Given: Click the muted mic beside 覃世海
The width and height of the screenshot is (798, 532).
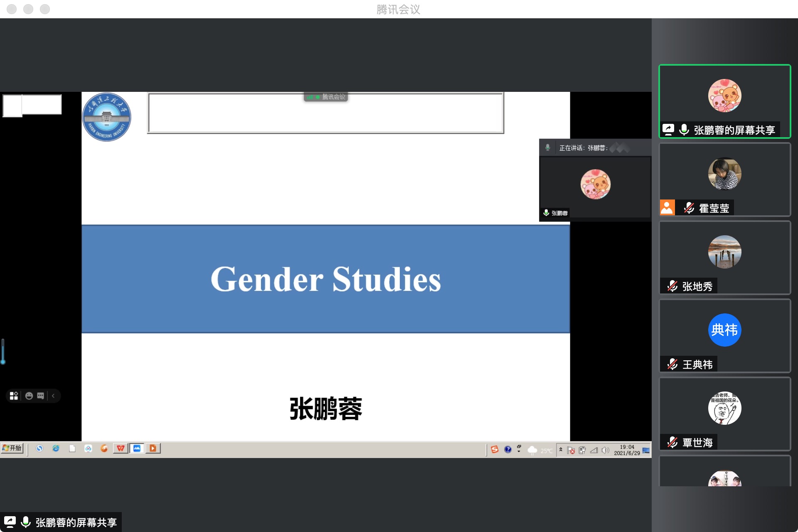Looking at the screenshot, I should tap(672, 442).
